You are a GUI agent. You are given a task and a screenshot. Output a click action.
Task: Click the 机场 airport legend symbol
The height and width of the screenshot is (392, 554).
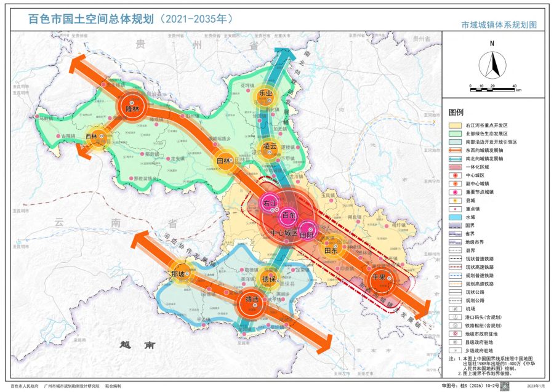point(455,309)
